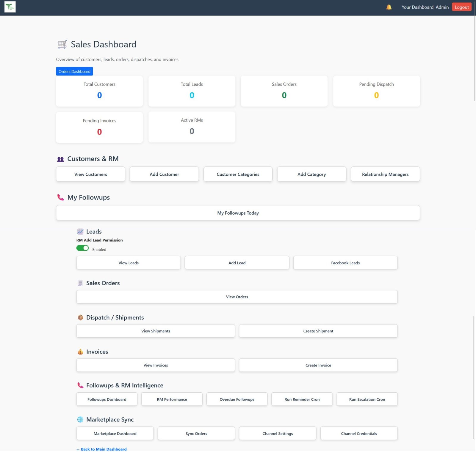Log out using the Logout button
This screenshot has height=453, width=476.
461,7
